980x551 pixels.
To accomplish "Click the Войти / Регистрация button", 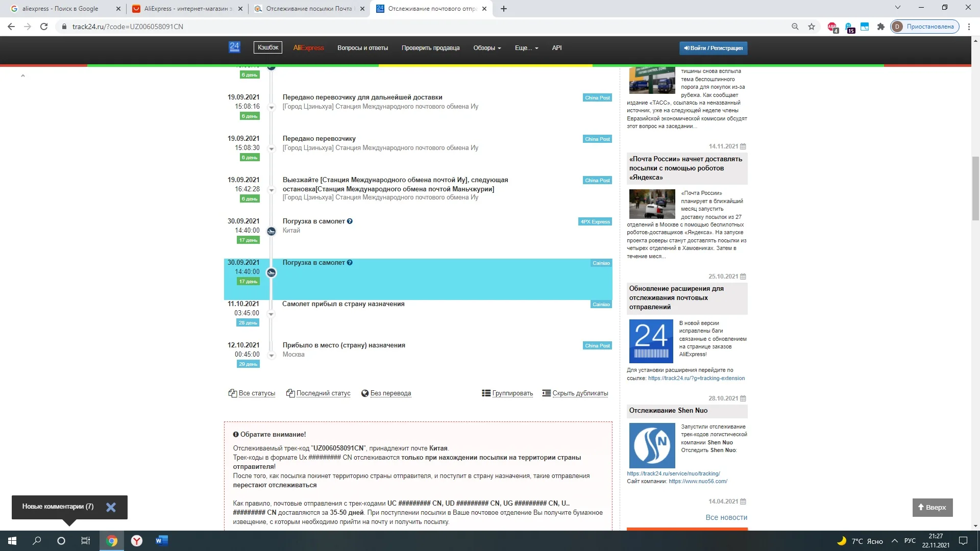I will (713, 48).
